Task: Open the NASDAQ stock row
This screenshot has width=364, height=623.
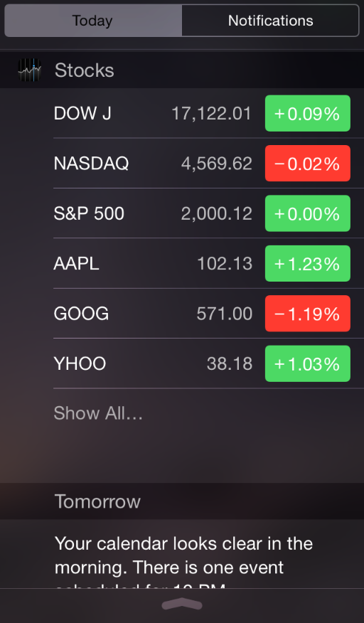Action: 208,164
